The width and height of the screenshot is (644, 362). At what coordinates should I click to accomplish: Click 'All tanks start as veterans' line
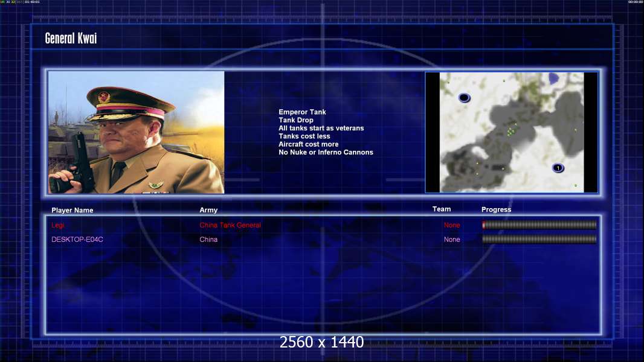pyautogui.click(x=321, y=128)
